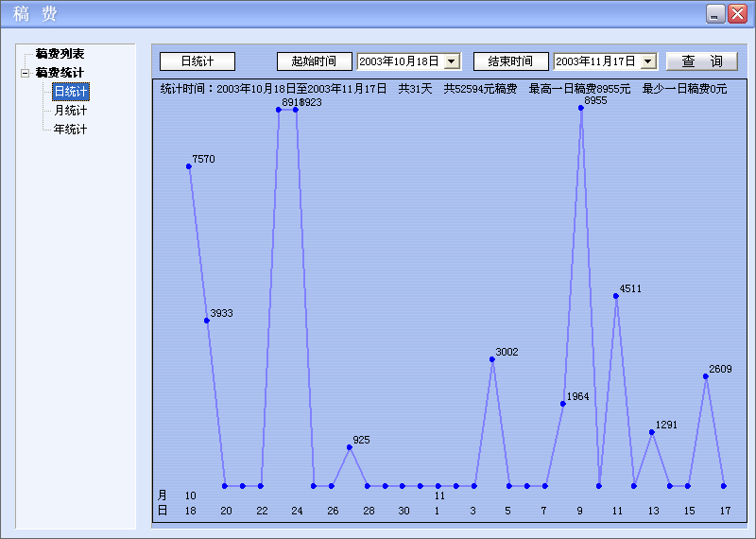Open the 稿费列表 tree item
Image resolution: width=756 pixels, height=539 pixels.
60,54
